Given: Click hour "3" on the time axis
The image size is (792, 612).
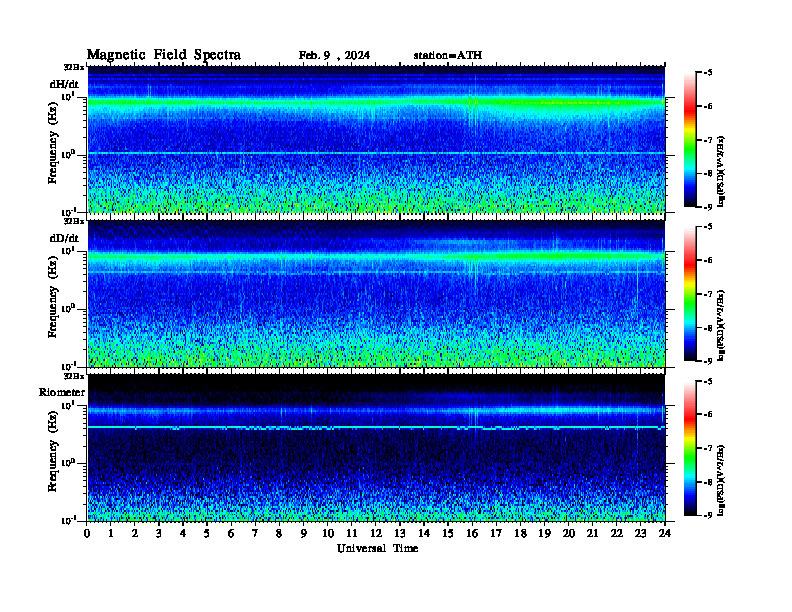Looking at the screenshot, I should coord(159,534).
